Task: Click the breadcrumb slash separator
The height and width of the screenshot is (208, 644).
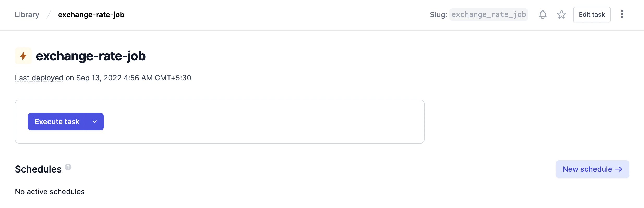Action: tap(49, 15)
